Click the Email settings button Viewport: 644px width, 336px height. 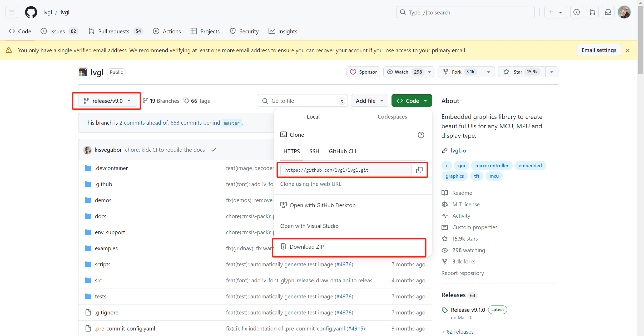(599, 50)
